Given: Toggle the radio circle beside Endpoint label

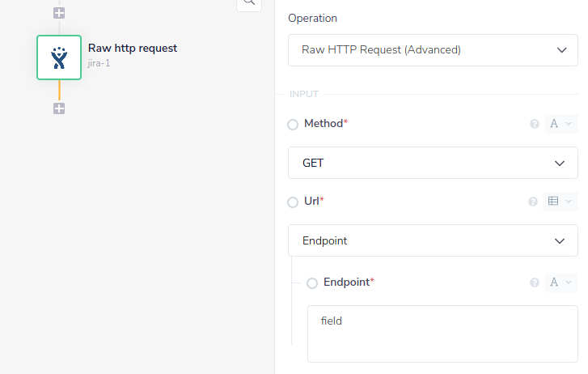Looking at the screenshot, I should click(312, 283).
